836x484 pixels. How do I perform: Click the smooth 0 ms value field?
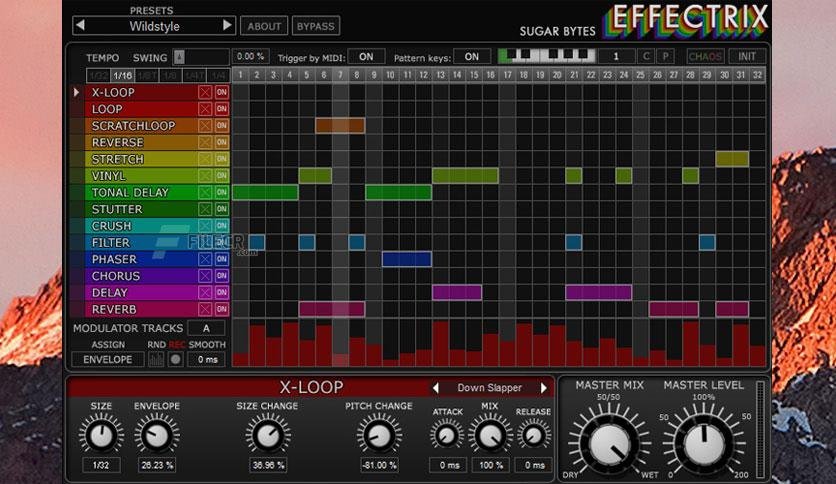208,360
